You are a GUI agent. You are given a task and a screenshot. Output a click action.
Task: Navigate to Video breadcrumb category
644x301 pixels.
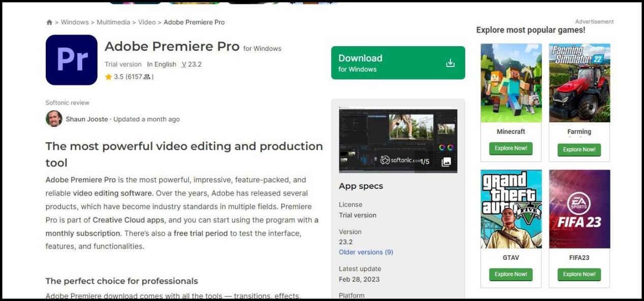point(147,22)
